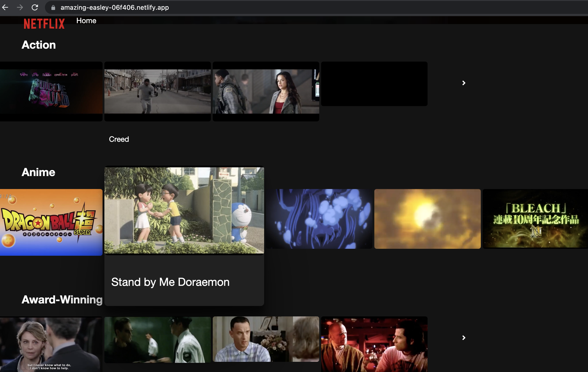Viewport: 588px width, 372px height.
Task: Open the Suicide Squad thumbnail
Action: coord(51,91)
